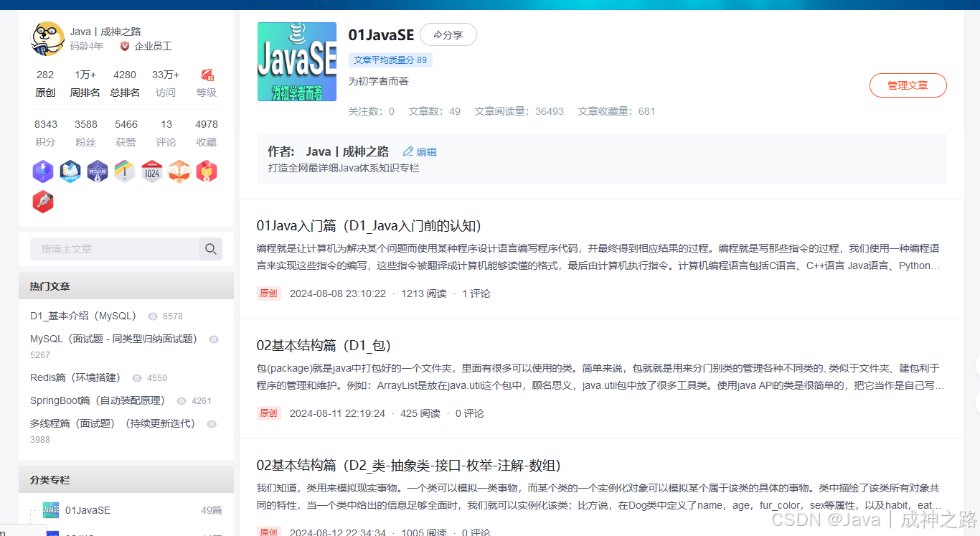Click the 13 评论 stat
This screenshot has width=980, height=536.
pos(166,133)
